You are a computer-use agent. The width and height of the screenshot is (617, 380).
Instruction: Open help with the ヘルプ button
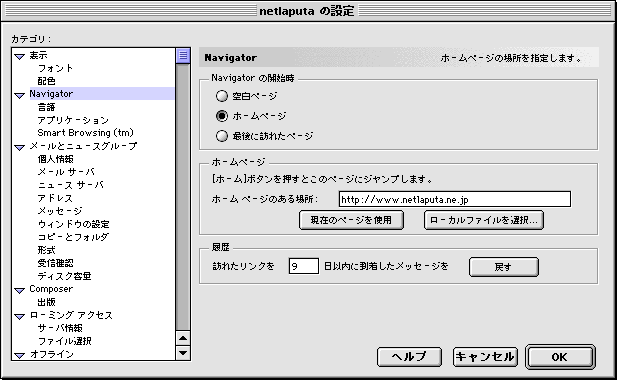point(409,357)
